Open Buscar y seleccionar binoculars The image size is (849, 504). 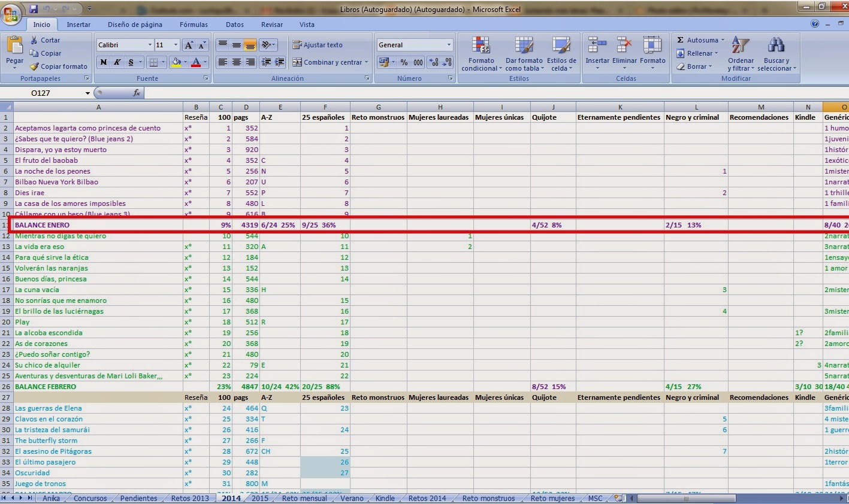(x=777, y=53)
